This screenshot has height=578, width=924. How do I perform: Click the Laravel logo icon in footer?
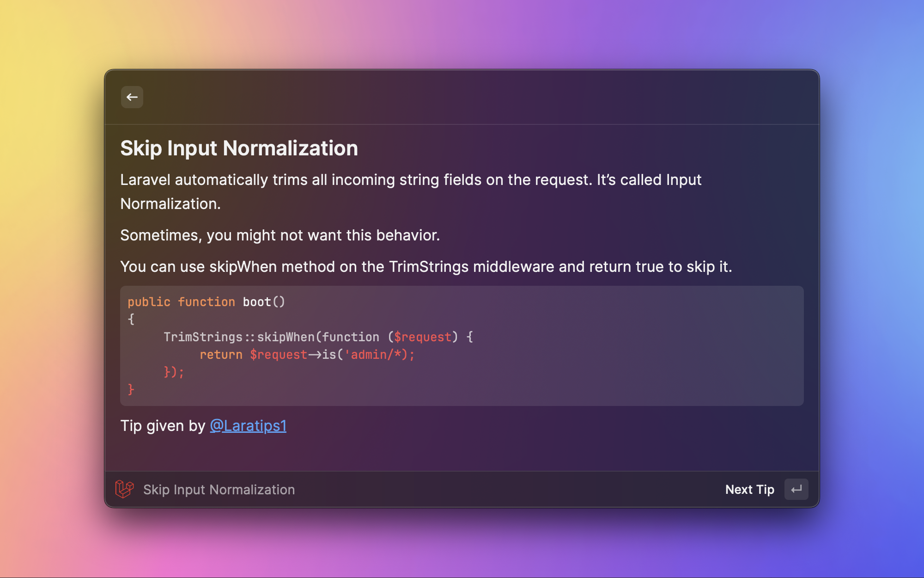coord(124,489)
